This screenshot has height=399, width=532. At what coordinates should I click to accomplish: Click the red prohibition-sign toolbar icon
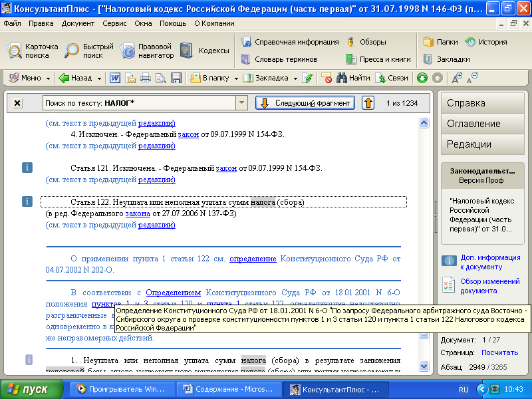pyautogui.click(x=327, y=78)
